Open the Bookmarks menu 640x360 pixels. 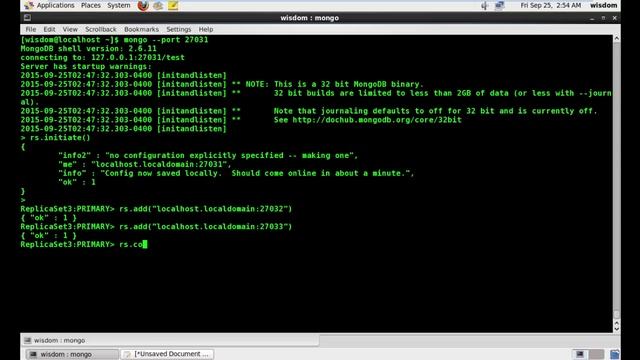click(141, 29)
